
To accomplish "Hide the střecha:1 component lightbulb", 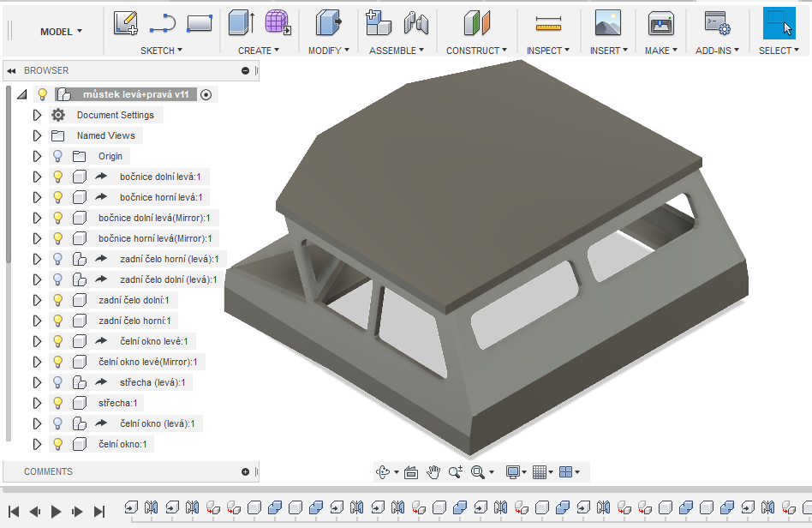I will [58, 403].
